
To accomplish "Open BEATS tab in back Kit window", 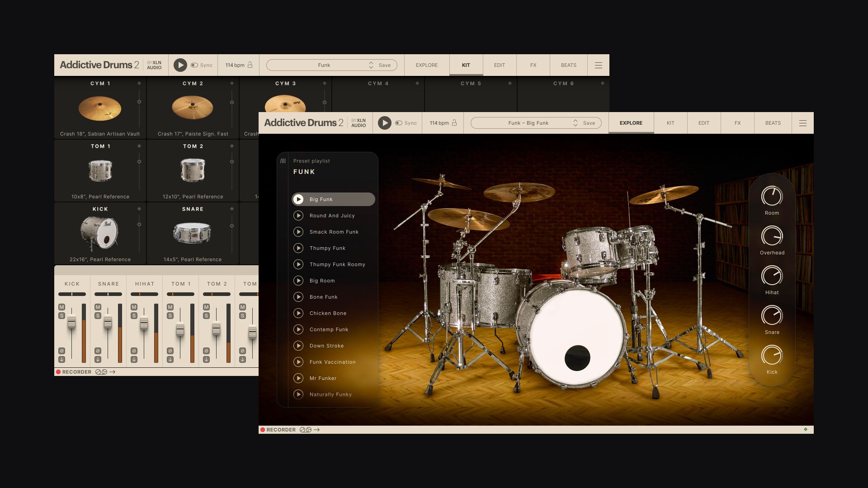I will pyautogui.click(x=569, y=65).
